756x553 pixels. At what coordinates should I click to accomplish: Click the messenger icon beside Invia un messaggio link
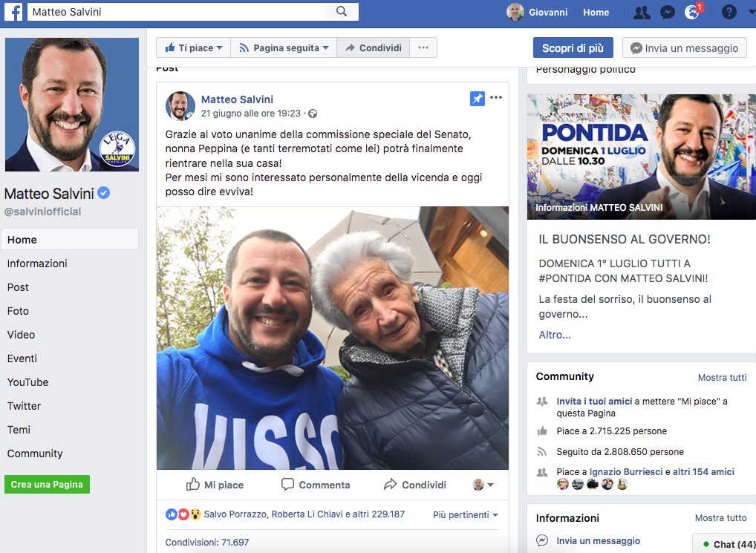pyautogui.click(x=542, y=540)
